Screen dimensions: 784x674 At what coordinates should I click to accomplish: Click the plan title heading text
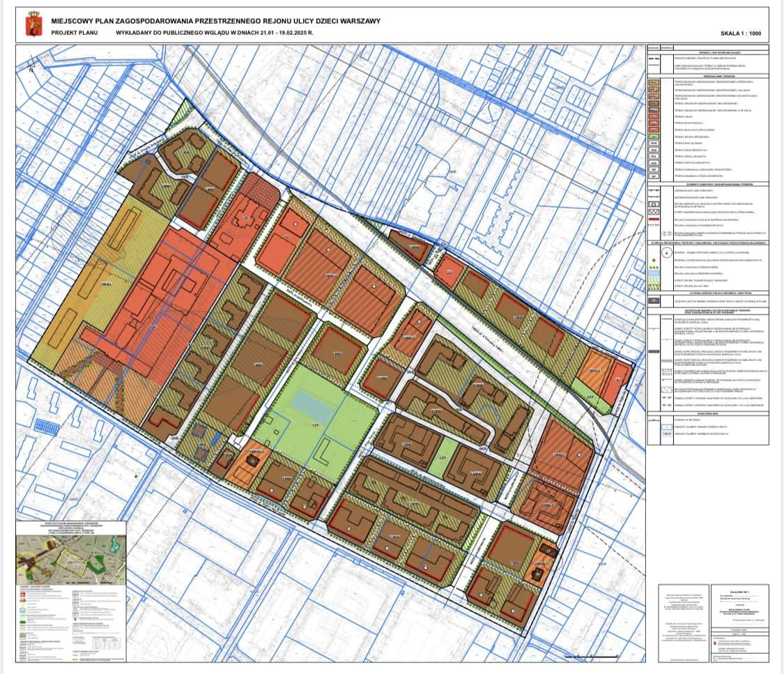(x=216, y=21)
